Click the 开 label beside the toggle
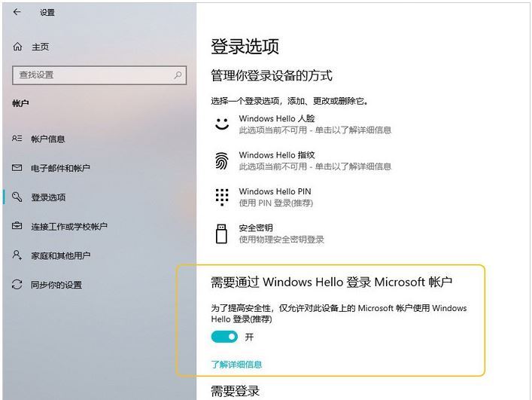 click(249, 337)
